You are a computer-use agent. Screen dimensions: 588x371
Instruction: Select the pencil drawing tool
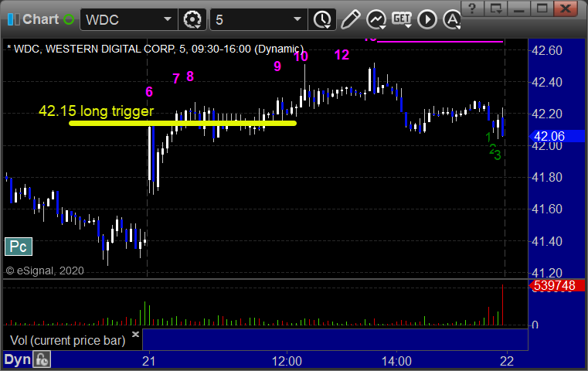pos(350,19)
